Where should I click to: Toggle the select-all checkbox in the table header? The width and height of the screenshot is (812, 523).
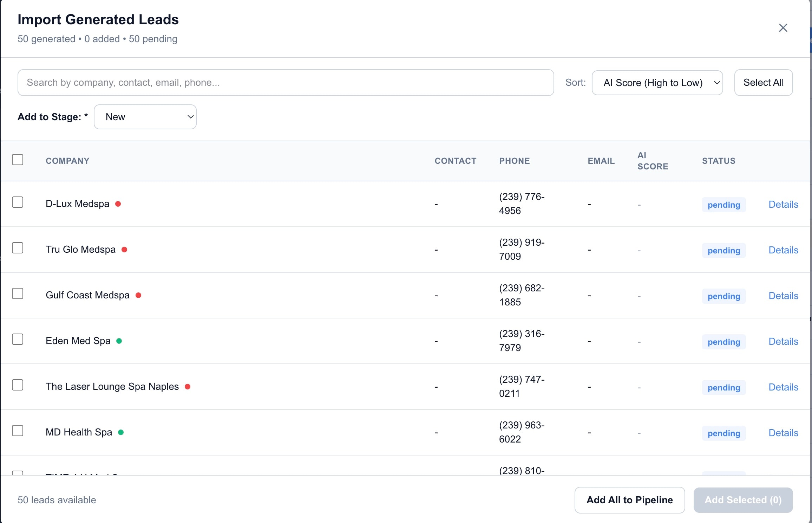(x=18, y=160)
